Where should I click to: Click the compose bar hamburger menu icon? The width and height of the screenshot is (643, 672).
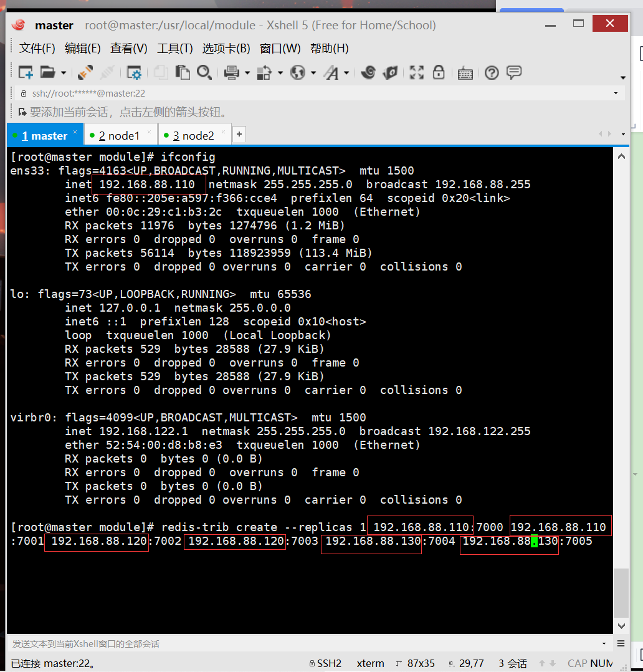[x=621, y=644]
